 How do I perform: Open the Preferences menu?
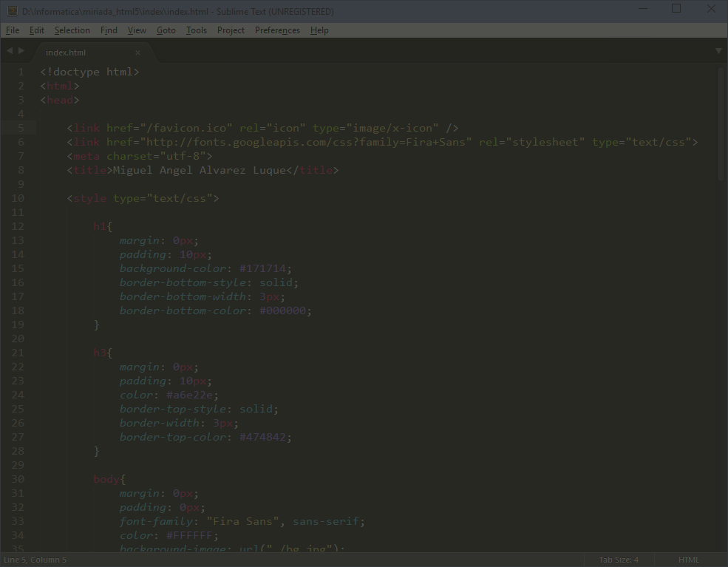[277, 30]
